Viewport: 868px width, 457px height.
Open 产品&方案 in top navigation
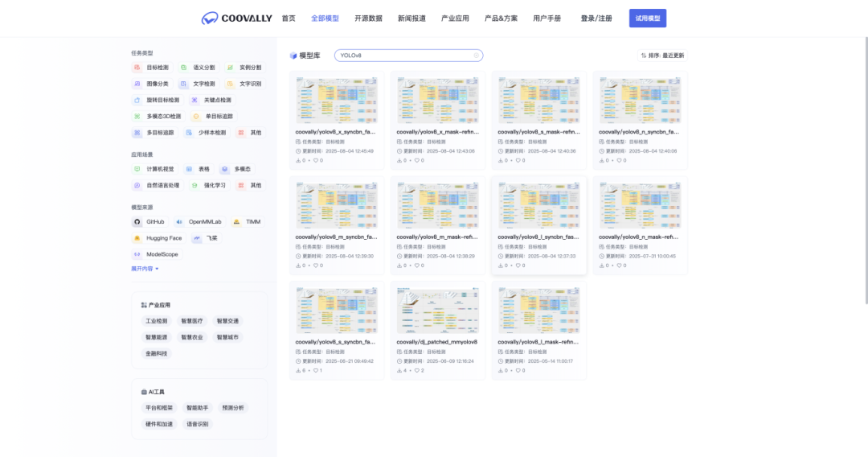click(501, 19)
